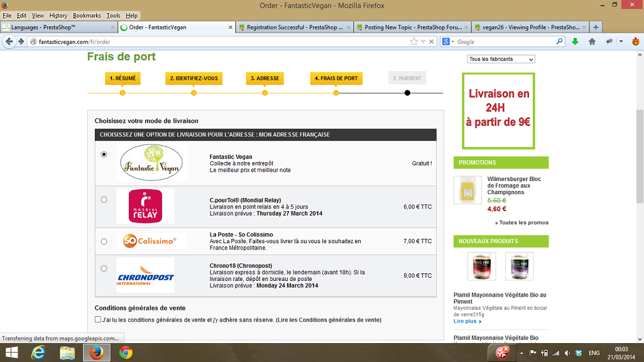Click step 4. Frais de port
Image resolution: width=644 pixels, height=362 pixels.
[x=336, y=78]
